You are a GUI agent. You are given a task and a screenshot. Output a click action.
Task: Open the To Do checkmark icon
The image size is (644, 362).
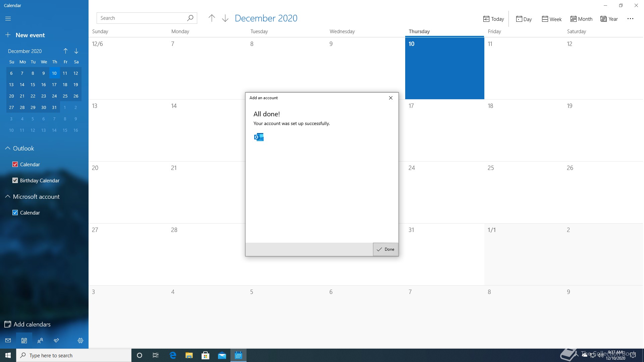56,341
